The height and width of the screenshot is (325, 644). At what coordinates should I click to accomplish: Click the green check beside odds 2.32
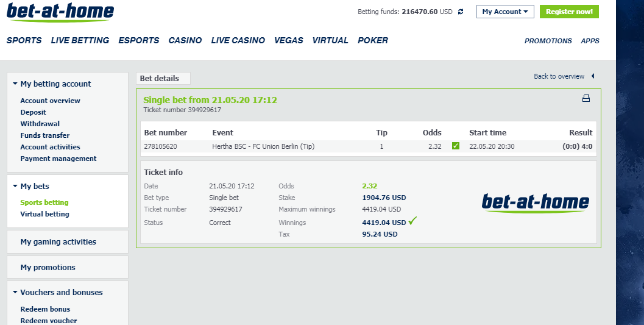pos(456,146)
